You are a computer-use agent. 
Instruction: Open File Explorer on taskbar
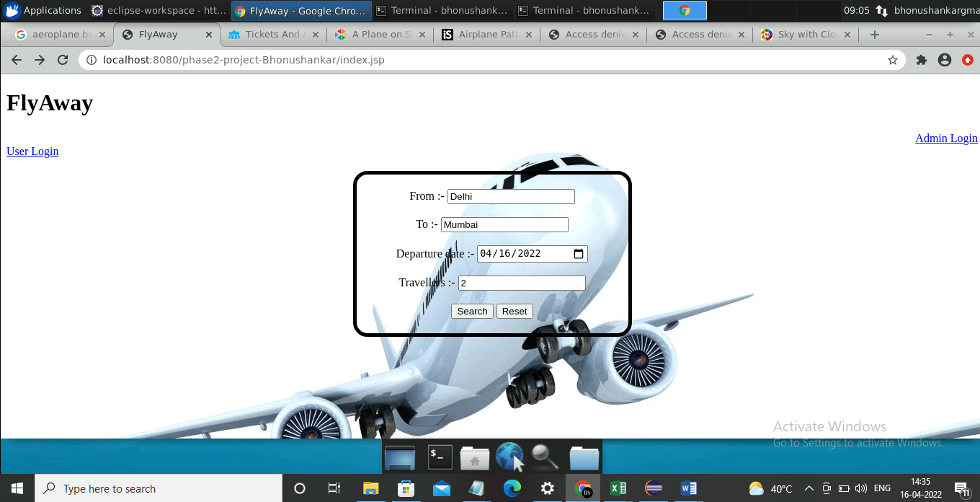370,488
